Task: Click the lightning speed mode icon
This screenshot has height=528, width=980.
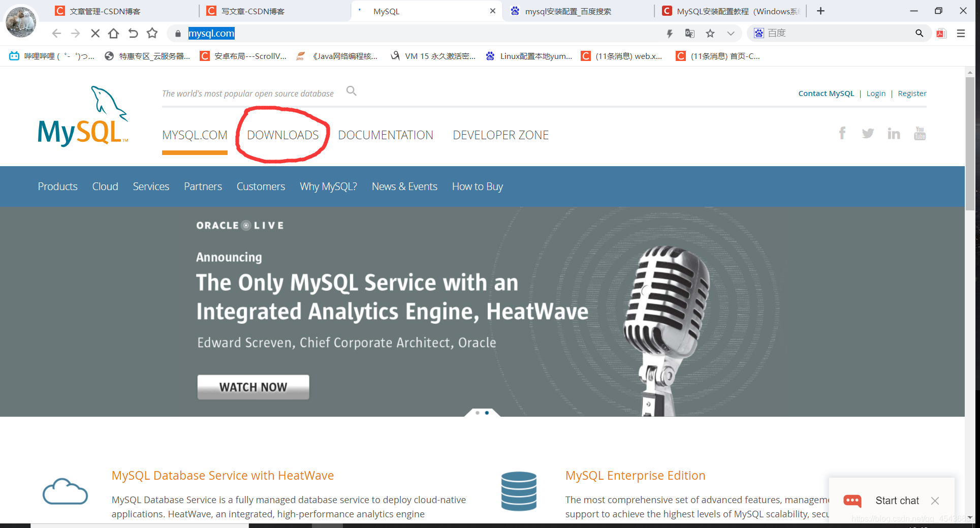Action: 670,34
